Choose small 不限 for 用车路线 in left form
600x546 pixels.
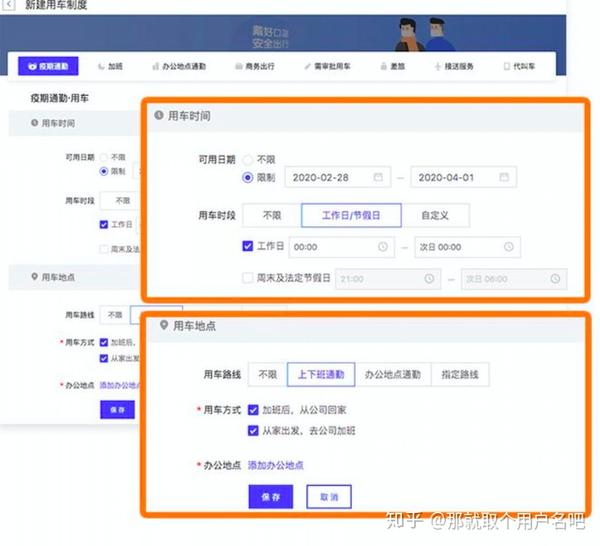(115, 315)
